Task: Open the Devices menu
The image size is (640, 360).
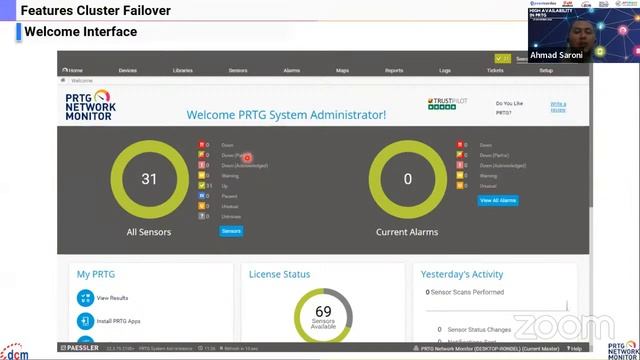Action: click(x=127, y=70)
